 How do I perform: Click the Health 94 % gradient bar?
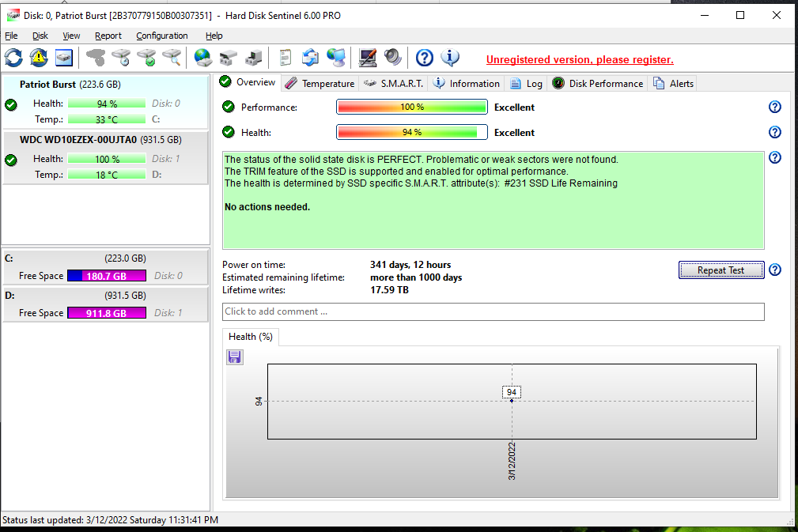[x=412, y=132]
